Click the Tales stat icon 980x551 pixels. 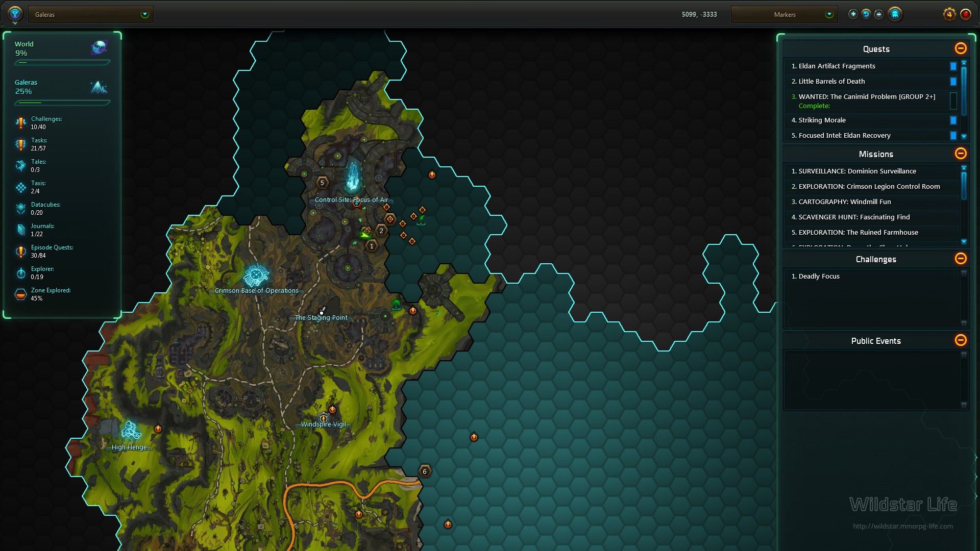tap(20, 166)
